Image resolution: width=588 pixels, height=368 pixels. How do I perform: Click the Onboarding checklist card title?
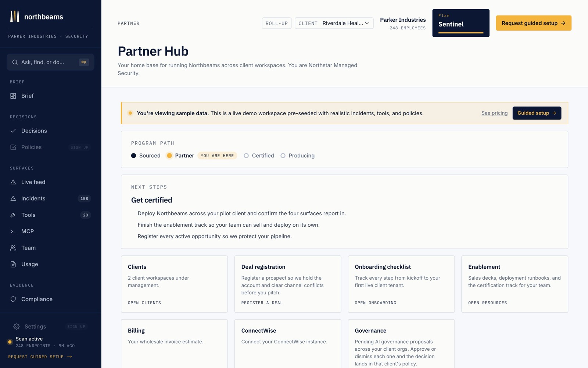(383, 267)
